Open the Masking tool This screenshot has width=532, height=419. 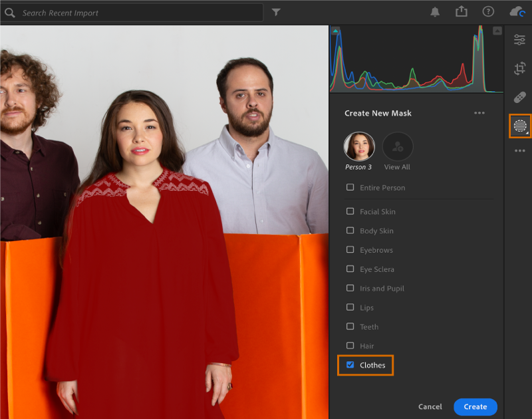(520, 125)
